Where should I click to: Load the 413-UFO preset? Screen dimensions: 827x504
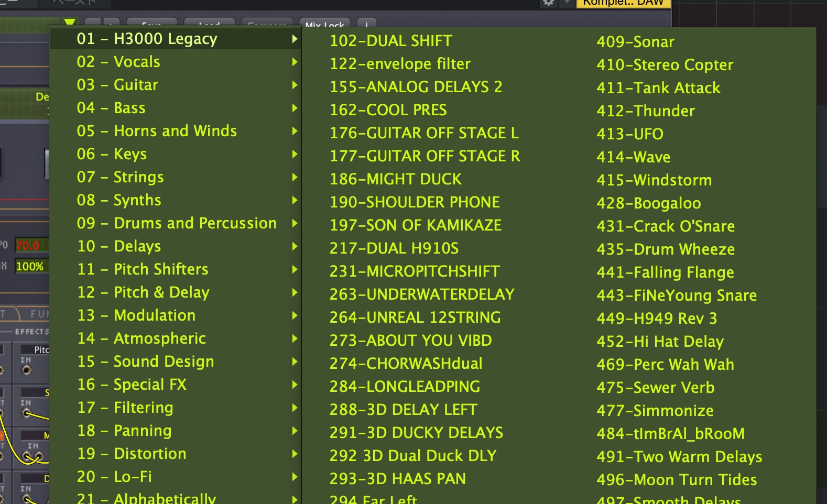pos(629,134)
